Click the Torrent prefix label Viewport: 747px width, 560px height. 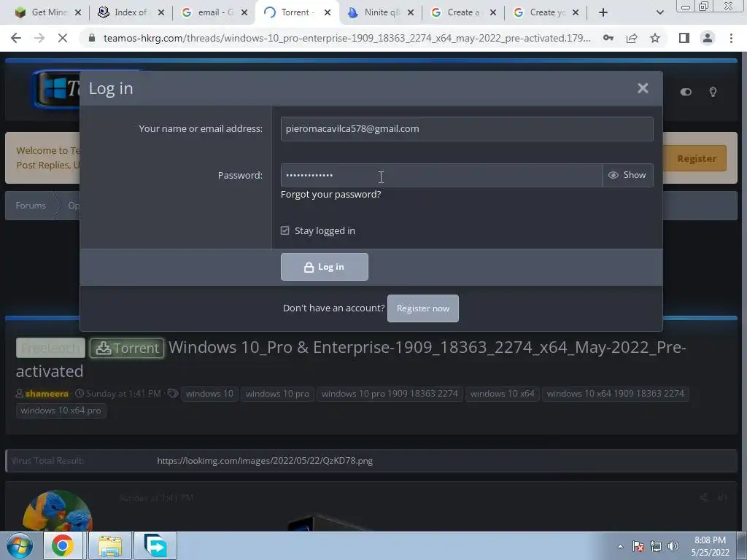[127, 348]
